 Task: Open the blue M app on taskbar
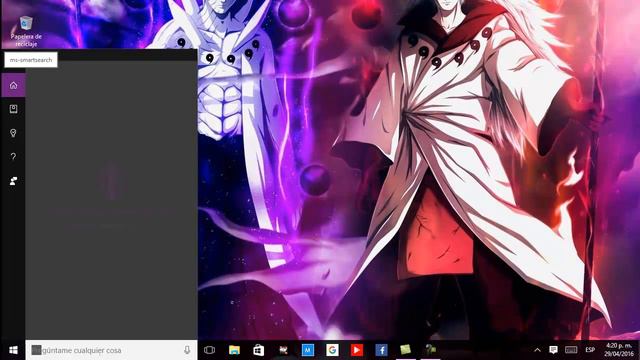coord(308,350)
